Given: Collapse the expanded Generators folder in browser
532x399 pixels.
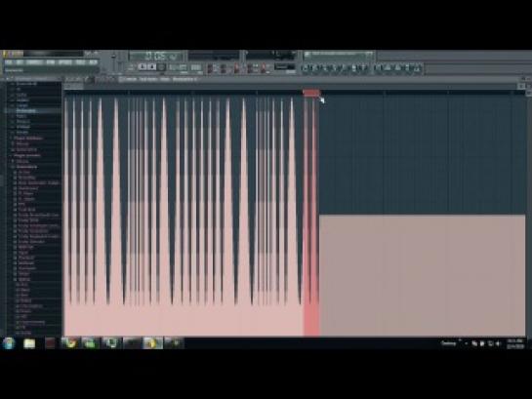Looking at the screenshot, I should coord(25,167).
